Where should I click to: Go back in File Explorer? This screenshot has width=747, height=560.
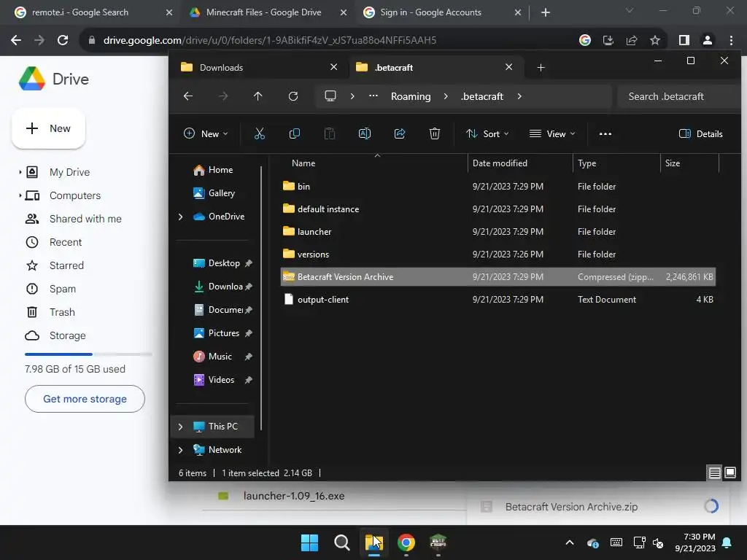(x=188, y=96)
